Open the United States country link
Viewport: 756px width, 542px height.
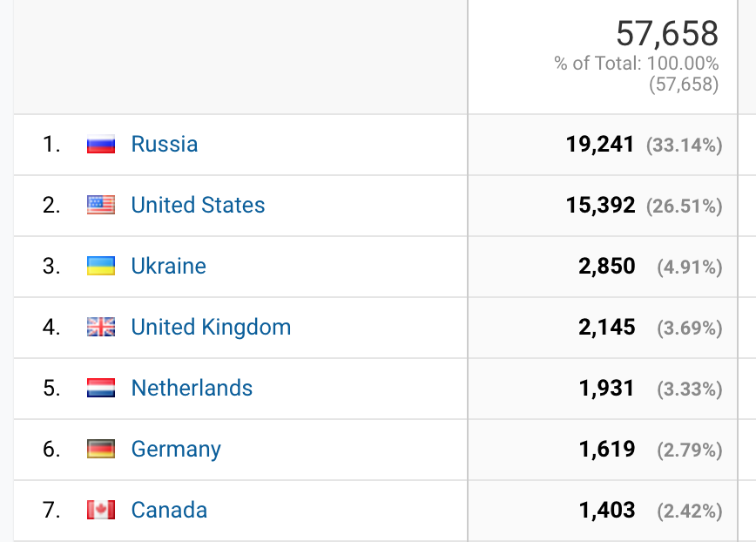click(198, 205)
